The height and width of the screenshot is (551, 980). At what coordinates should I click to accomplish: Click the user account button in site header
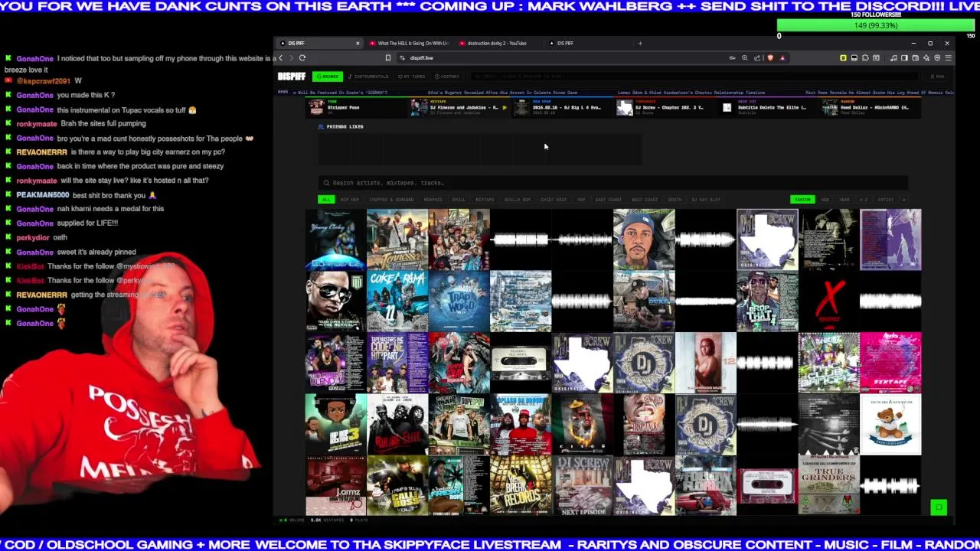pos(937,77)
